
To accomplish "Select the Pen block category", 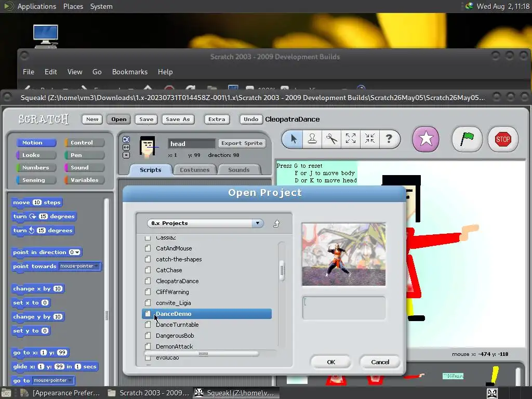I will (x=85, y=155).
